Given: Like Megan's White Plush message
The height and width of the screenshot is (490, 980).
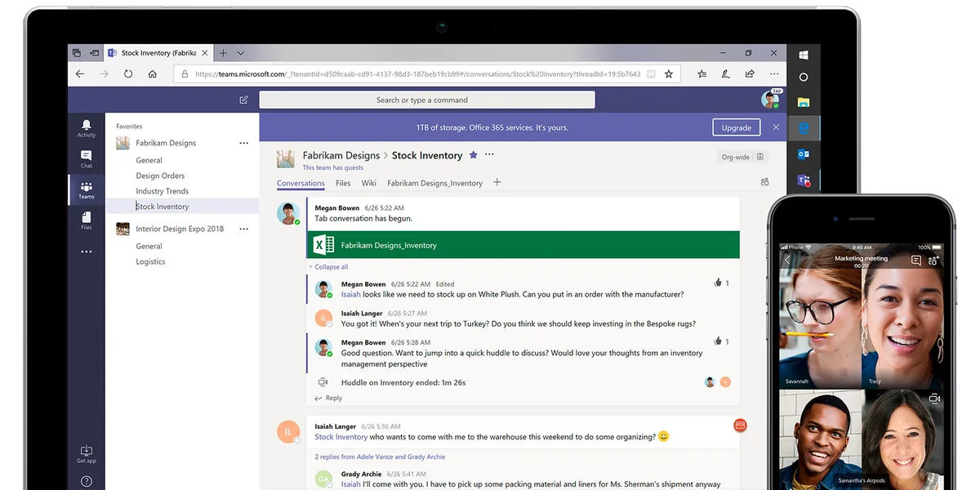Looking at the screenshot, I should (718, 283).
